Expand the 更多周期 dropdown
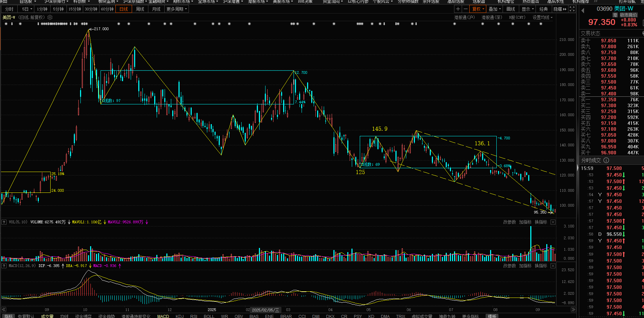The height and width of the screenshot is (318, 644). [177, 9]
